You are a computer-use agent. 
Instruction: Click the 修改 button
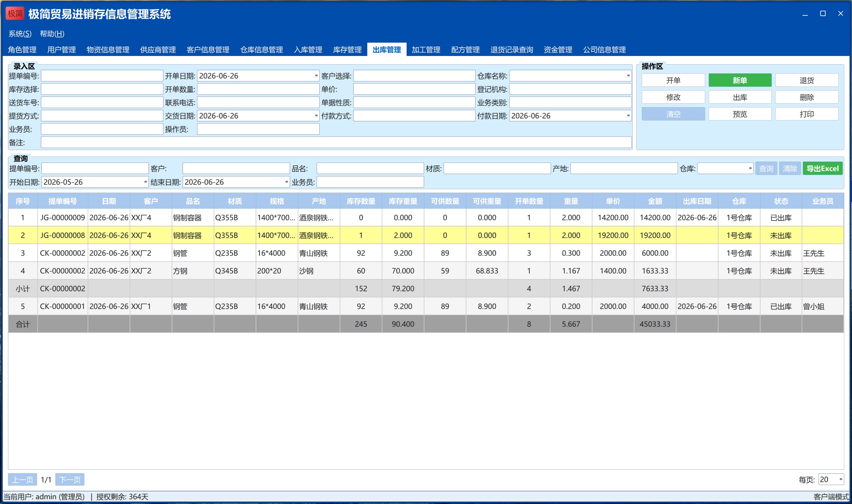[673, 97]
